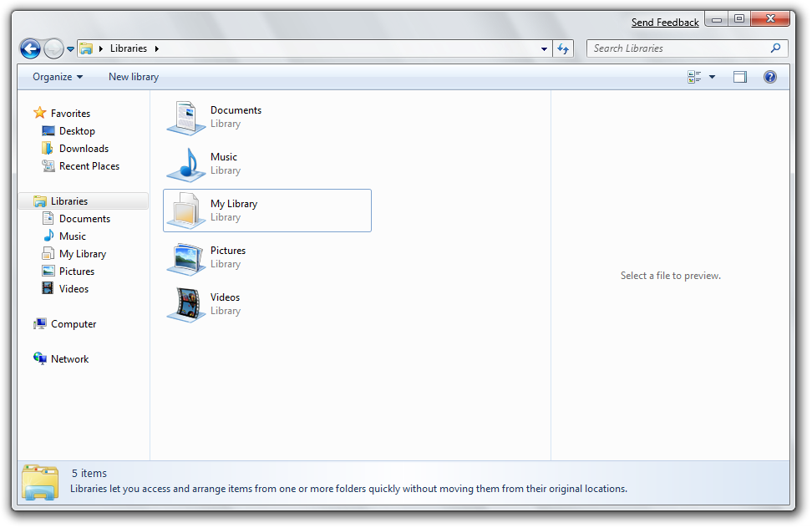Viewport: 812px width, 528px height.
Task: Click the change view icon in toolbar
Action: point(695,77)
